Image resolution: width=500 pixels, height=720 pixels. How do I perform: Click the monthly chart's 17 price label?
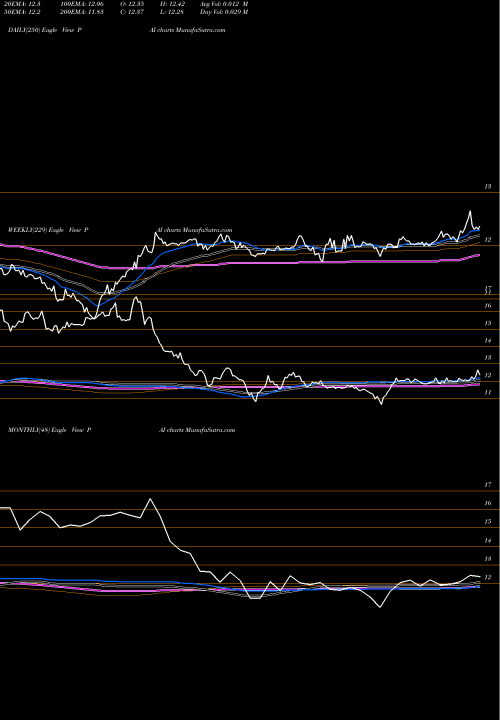point(488,485)
